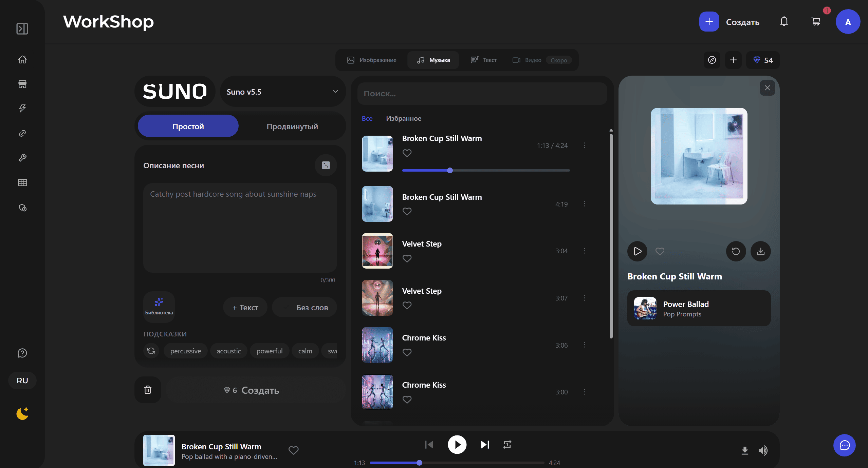The height and width of the screenshot is (468, 868).
Task: Favorite first Broken Cup Still Warm track
Action: pos(407,153)
